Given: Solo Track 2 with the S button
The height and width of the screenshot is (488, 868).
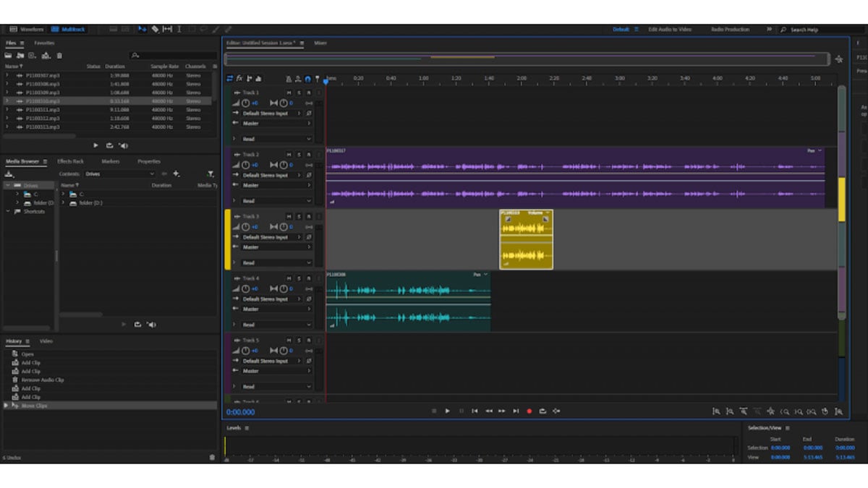Looking at the screenshot, I should (299, 155).
